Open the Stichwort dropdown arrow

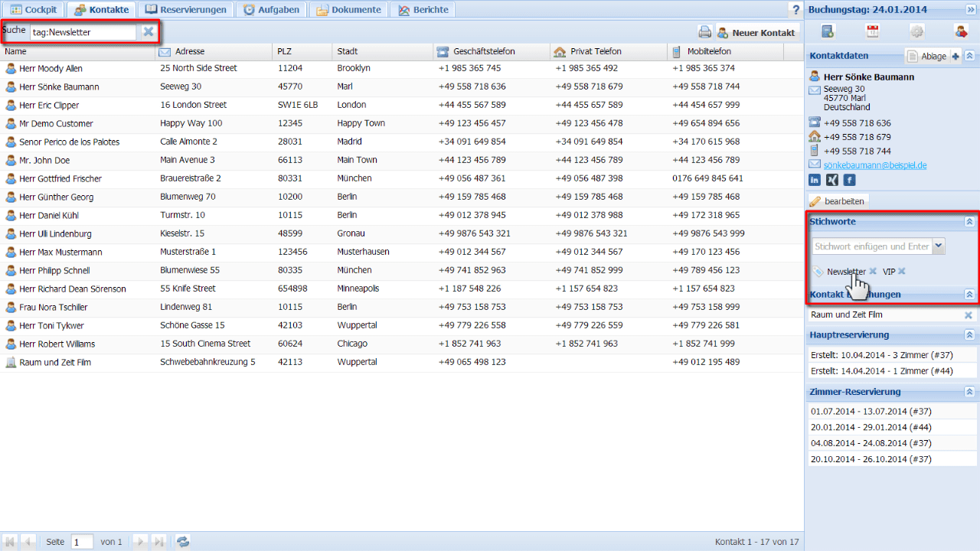939,246
